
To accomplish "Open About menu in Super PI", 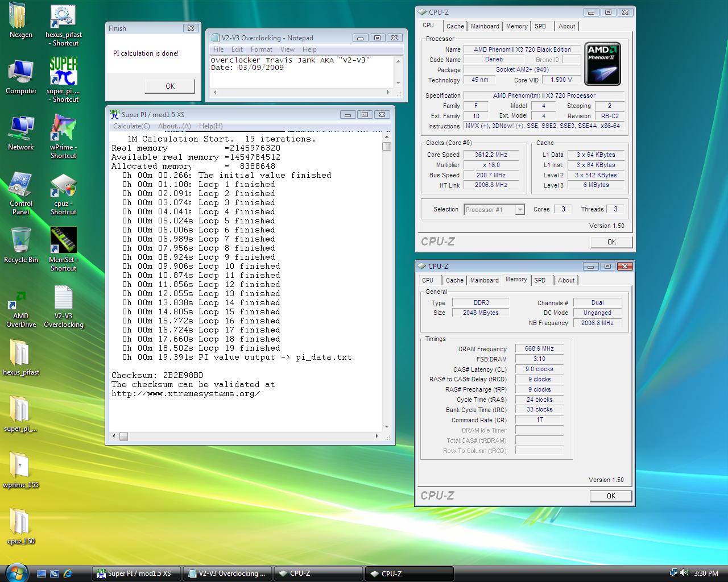I will (174, 126).
